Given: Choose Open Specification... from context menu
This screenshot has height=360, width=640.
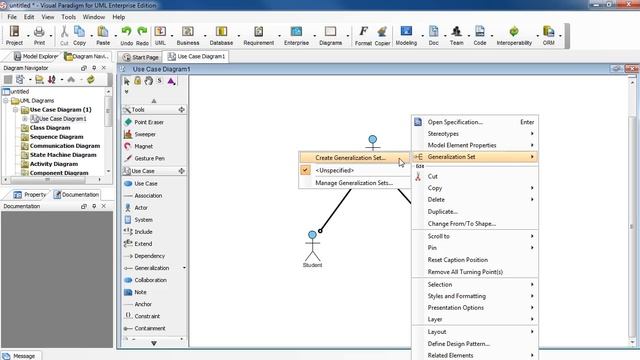Looking at the screenshot, I should 475,122.
